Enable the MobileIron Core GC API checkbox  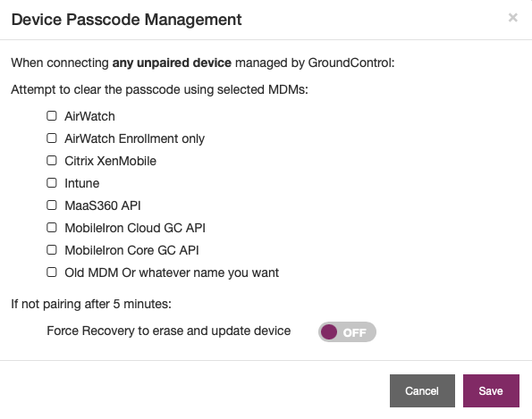52,250
